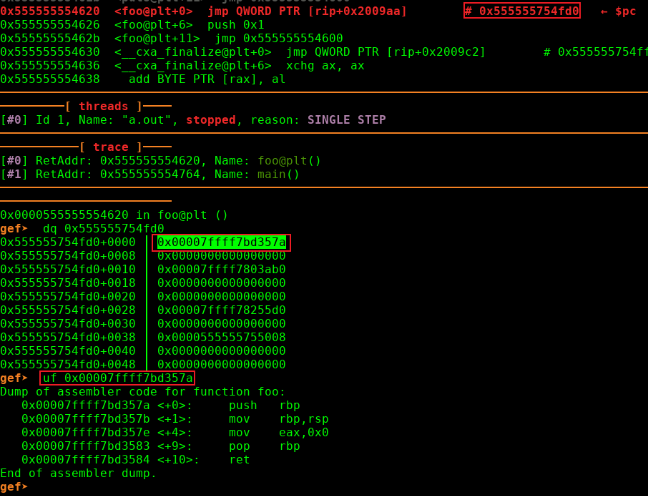
Task: Select value 0x00007ffff78255d0
Action: [x=222, y=310]
